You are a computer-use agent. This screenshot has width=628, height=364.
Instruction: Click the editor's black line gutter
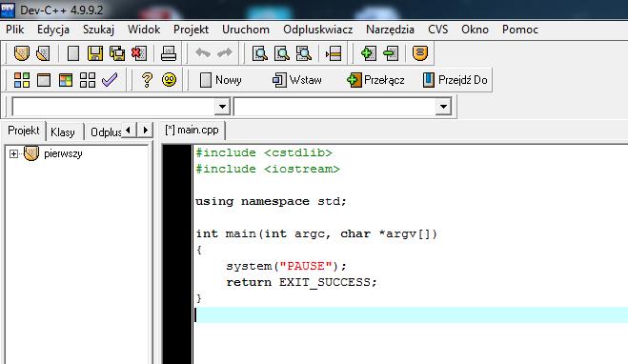[177, 254]
